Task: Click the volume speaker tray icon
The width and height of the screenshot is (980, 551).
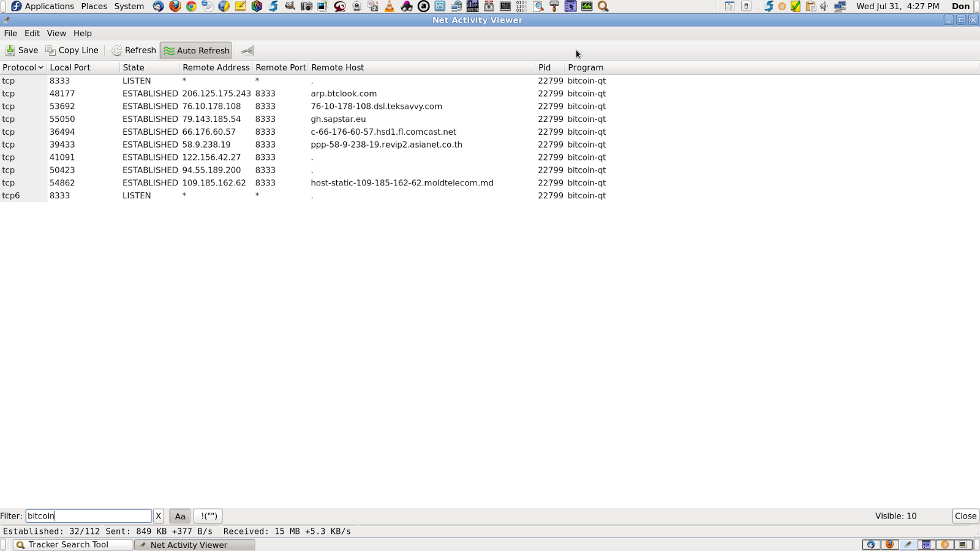Action: point(824,6)
